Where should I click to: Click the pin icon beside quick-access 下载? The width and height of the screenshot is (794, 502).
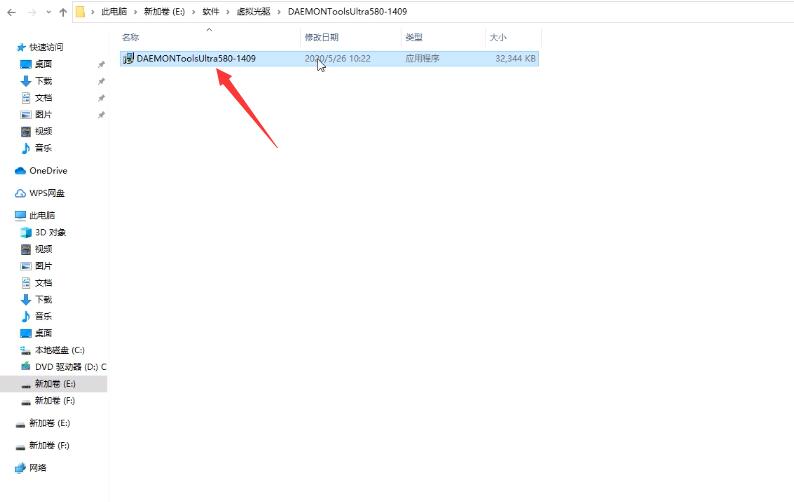click(x=101, y=81)
